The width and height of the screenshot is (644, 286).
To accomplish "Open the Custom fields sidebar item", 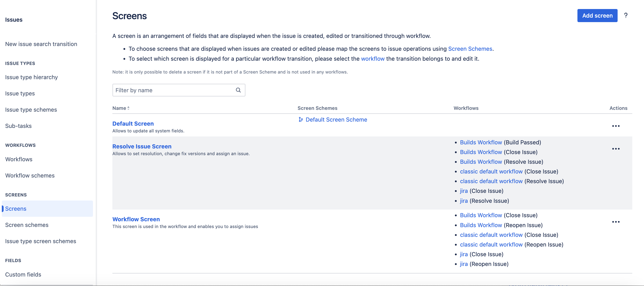I will pyautogui.click(x=23, y=274).
